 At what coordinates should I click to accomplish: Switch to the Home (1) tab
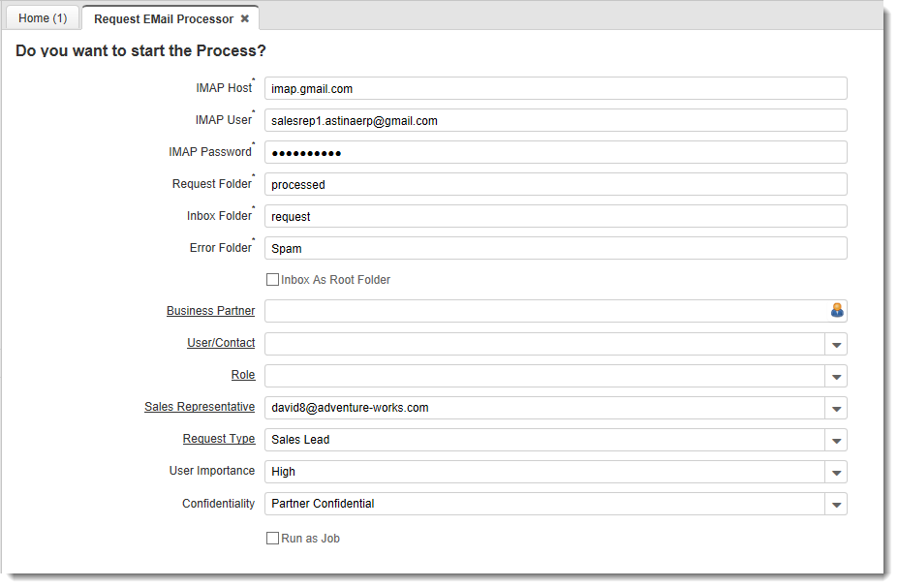[43, 18]
